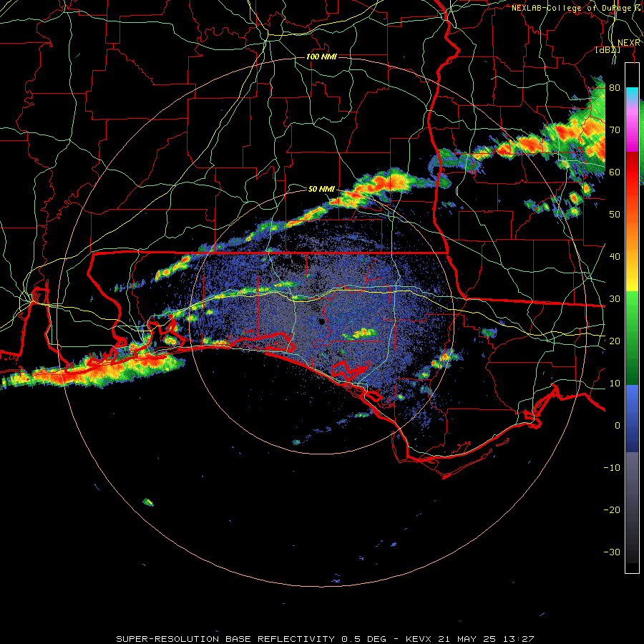The image size is (644, 644).
Task: Click the 0 value on the dBZ scale
Action: click(x=618, y=426)
